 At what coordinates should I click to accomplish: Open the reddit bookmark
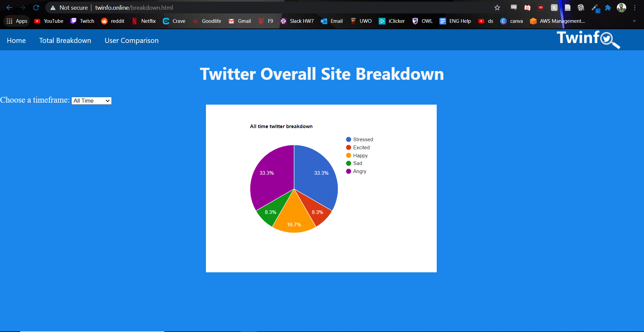(113, 21)
